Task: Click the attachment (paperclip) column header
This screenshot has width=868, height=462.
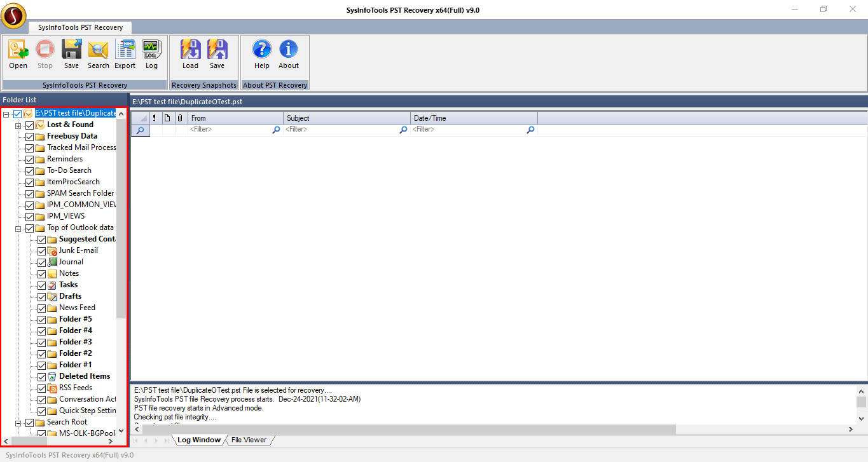Action: [x=180, y=118]
